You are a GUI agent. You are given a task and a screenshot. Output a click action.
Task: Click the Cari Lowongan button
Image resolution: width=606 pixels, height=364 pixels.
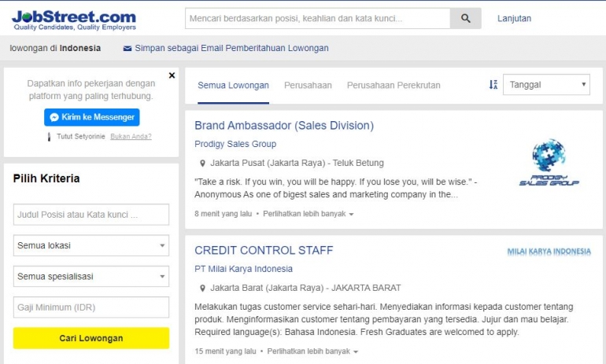coord(91,338)
